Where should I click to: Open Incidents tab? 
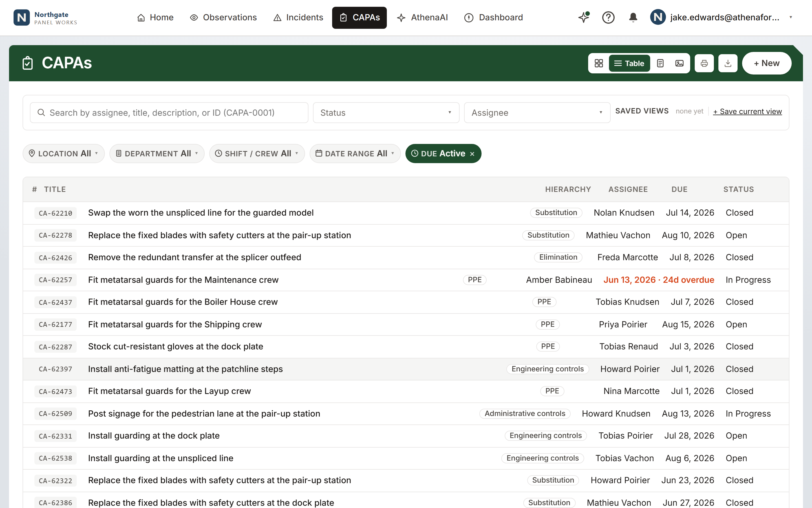298,17
